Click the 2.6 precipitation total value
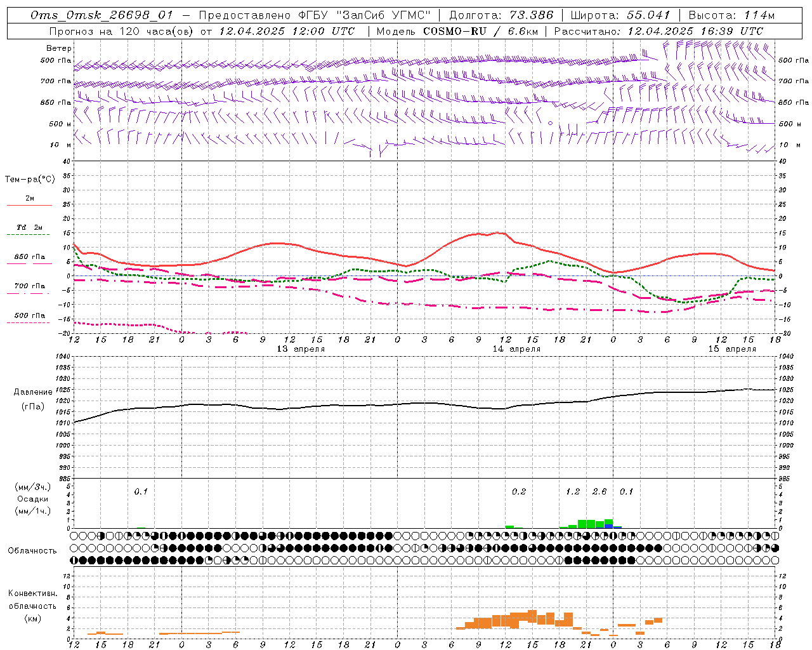The height and width of the screenshot is (650, 812). [599, 492]
